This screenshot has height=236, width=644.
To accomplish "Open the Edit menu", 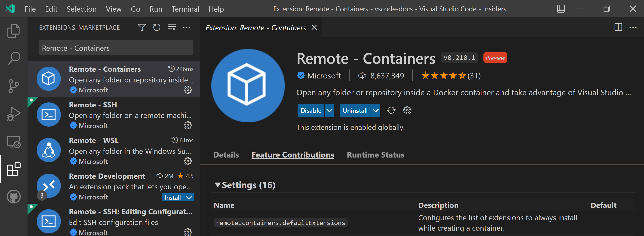I will point(51,9).
